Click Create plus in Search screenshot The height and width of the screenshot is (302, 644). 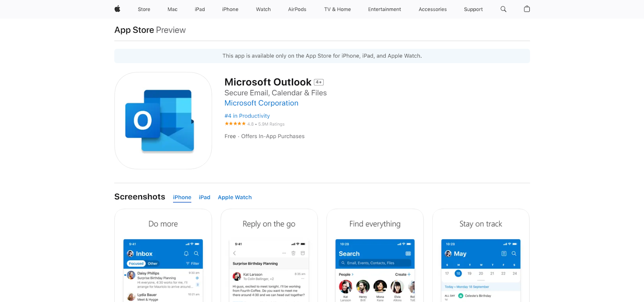pyautogui.click(x=403, y=275)
